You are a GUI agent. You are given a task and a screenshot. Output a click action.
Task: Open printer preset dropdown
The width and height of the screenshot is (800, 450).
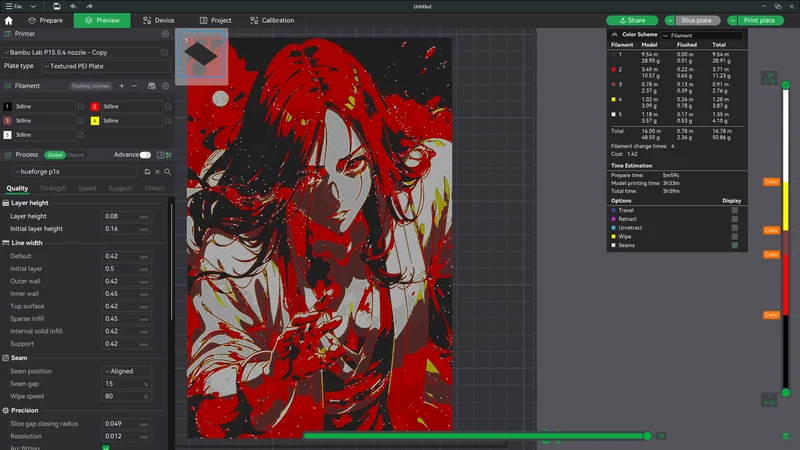coord(82,52)
